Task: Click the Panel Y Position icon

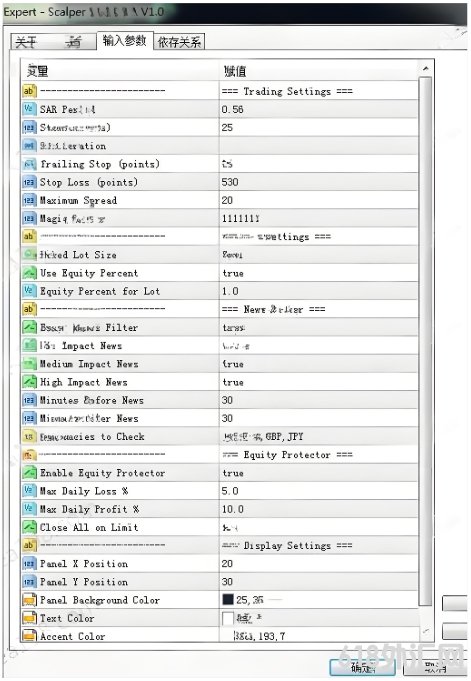Action: pos(29,582)
